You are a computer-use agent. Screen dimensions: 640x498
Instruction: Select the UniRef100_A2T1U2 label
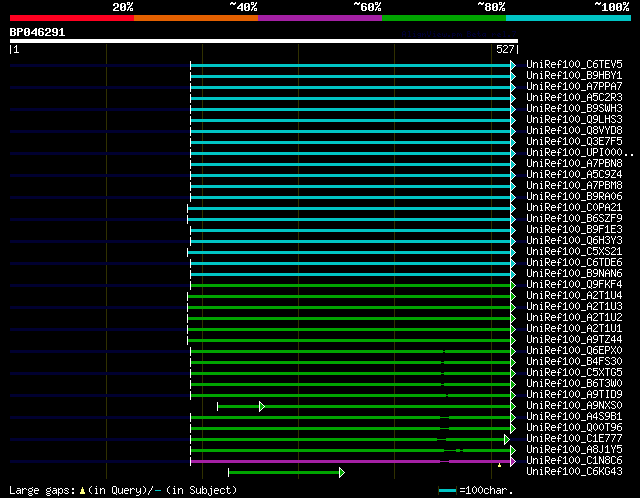pyautogui.click(x=574, y=318)
